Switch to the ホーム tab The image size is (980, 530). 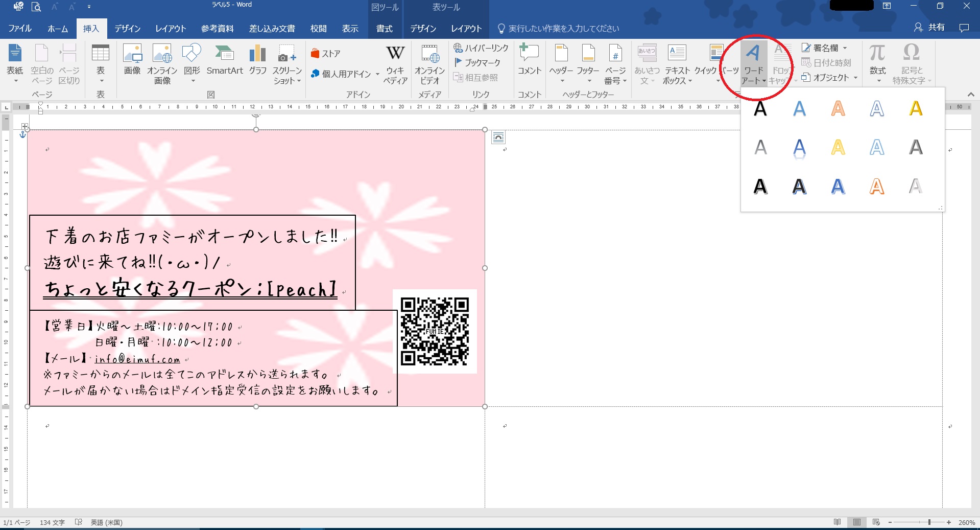[x=58, y=29]
